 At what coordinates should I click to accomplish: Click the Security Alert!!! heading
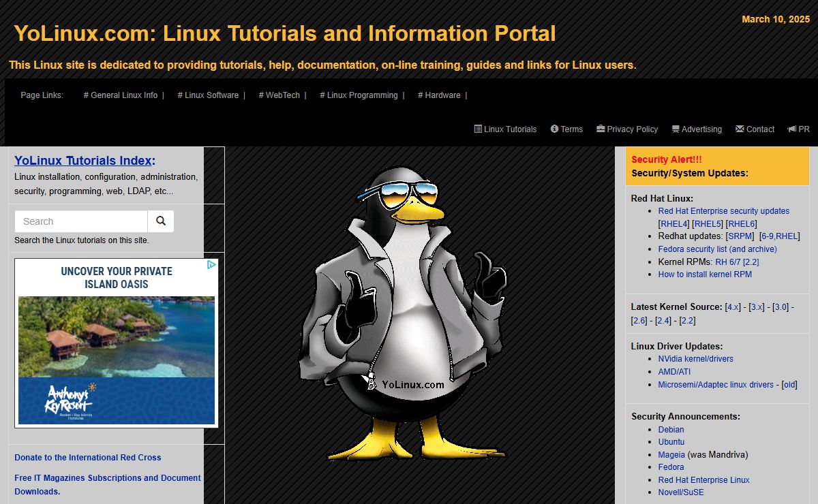click(667, 159)
